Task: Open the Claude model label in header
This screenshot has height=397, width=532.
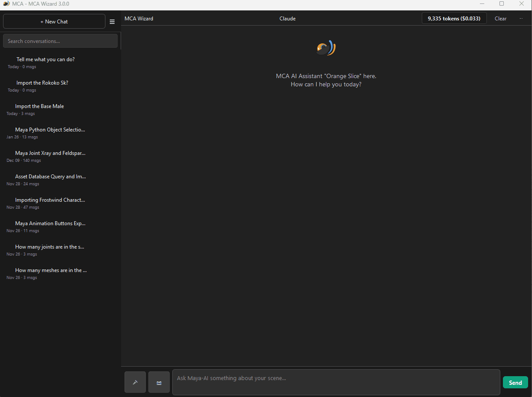Action: click(x=287, y=19)
